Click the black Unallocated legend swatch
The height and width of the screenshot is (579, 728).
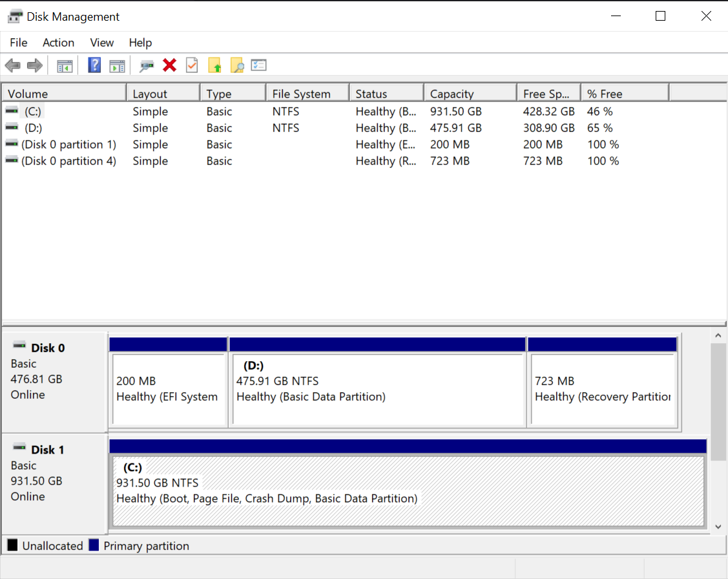point(12,545)
